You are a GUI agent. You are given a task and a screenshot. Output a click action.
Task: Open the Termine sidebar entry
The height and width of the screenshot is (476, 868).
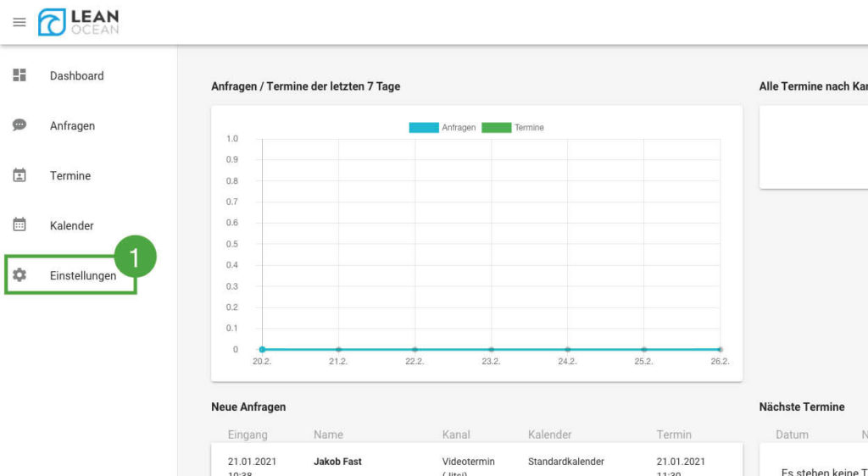coord(70,175)
